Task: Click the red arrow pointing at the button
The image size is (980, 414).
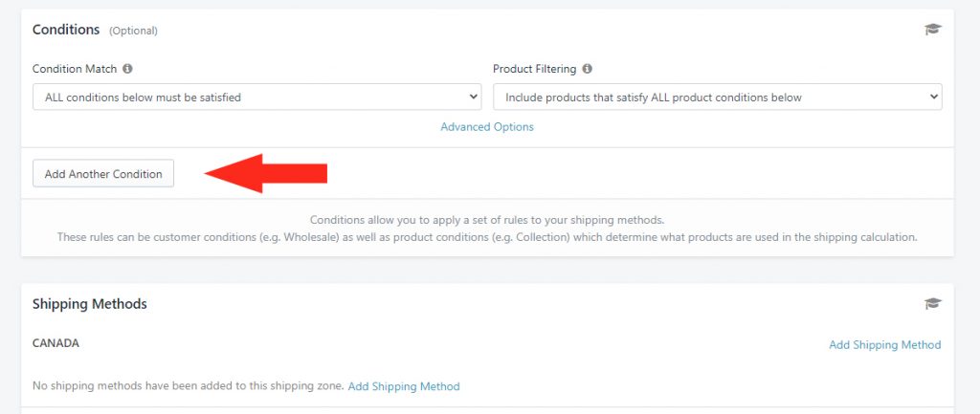Action: pos(266,174)
